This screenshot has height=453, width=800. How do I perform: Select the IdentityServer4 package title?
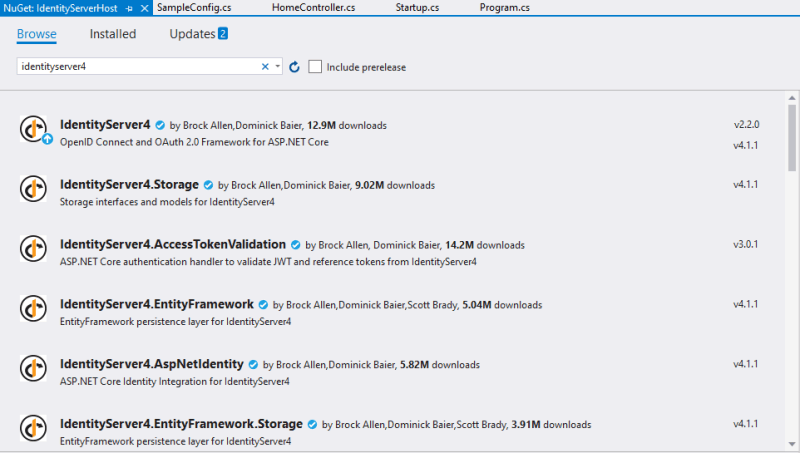click(105, 124)
